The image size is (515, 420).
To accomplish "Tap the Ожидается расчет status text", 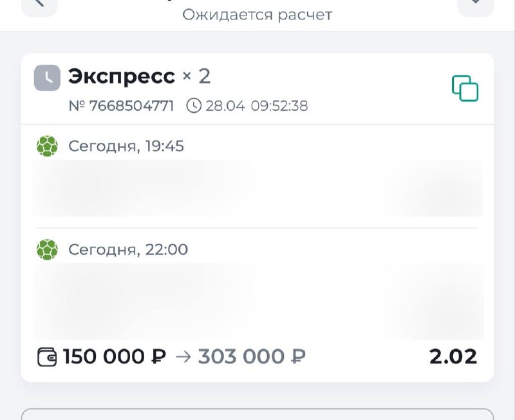I will [257, 14].
